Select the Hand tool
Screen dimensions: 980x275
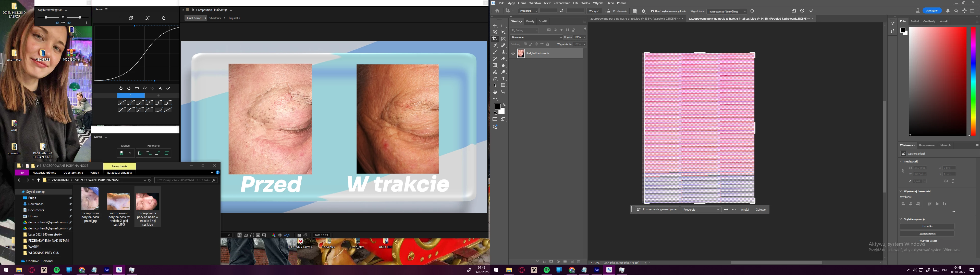[495, 92]
